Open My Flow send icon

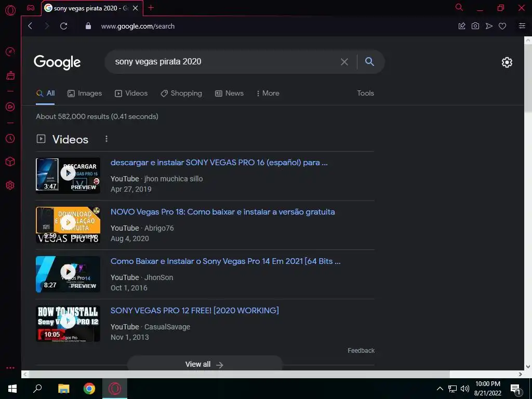click(489, 26)
